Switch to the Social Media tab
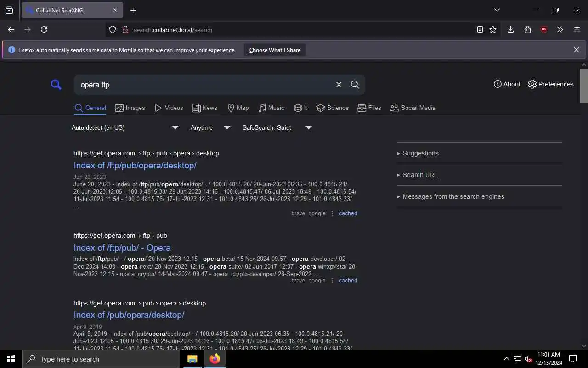This screenshot has width=588, height=368. 413,108
